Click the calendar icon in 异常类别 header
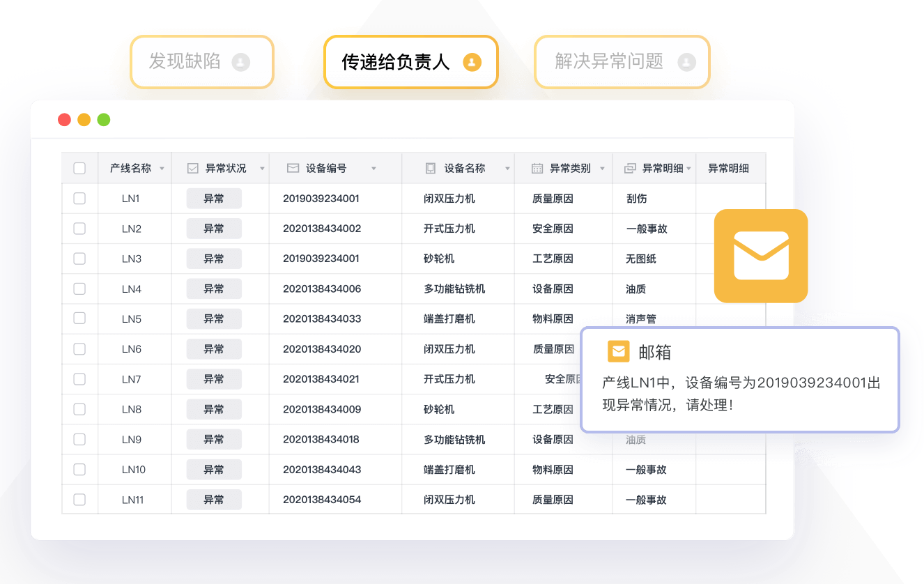The image size is (924, 584). (x=537, y=169)
